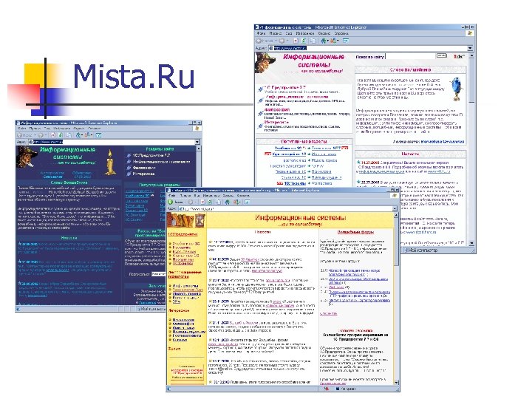Click Back arrow in the dark-blue browser window
Viewport: 532px width, 399px height.
(x=20, y=135)
